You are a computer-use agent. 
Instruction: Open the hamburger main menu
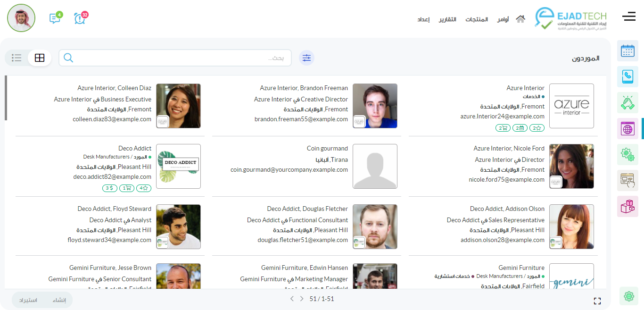coord(628,17)
